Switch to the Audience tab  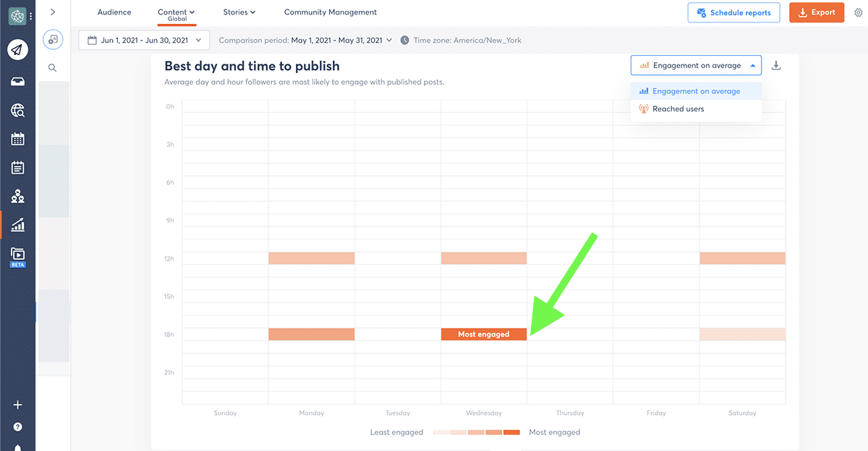(114, 12)
